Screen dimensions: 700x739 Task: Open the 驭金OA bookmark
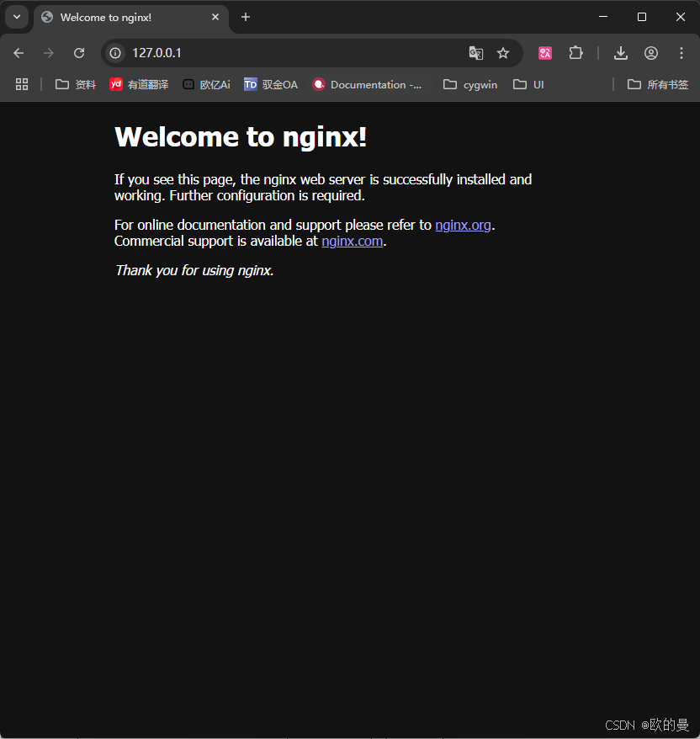[271, 85]
